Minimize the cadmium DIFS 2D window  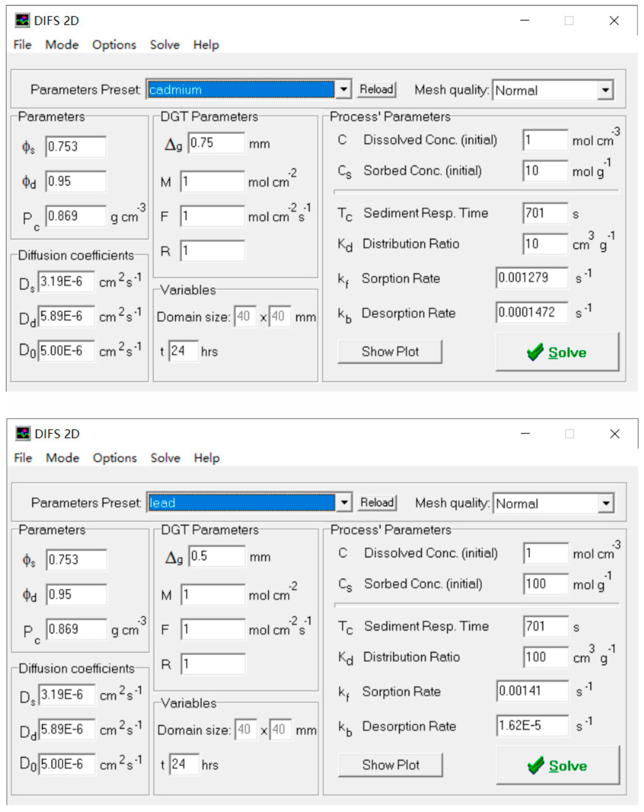pyautogui.click(x=525, y=20)
